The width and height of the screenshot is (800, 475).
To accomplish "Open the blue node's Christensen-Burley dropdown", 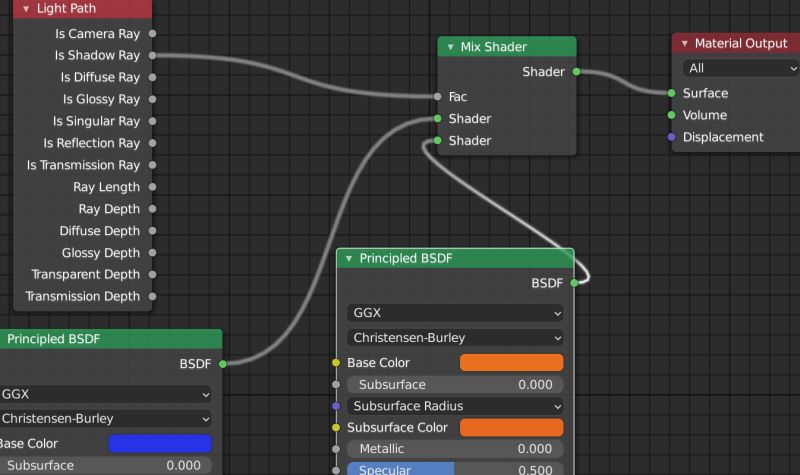I will pos(105,419).
